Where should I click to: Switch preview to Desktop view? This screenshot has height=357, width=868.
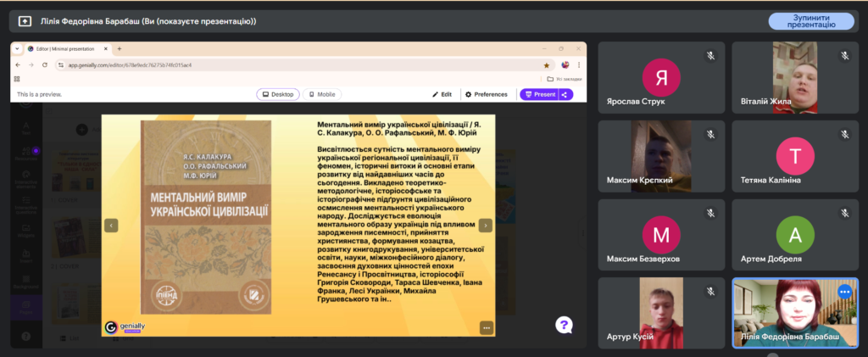tap(277, 94)
